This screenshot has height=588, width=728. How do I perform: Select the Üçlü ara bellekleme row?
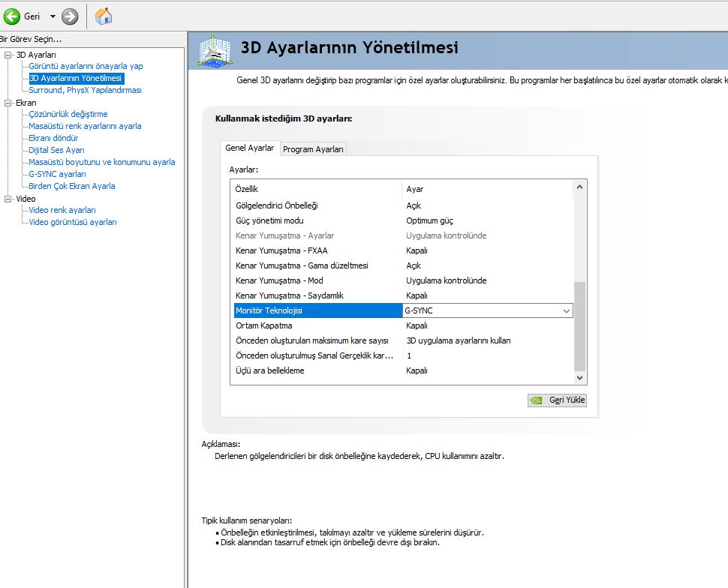402,370
